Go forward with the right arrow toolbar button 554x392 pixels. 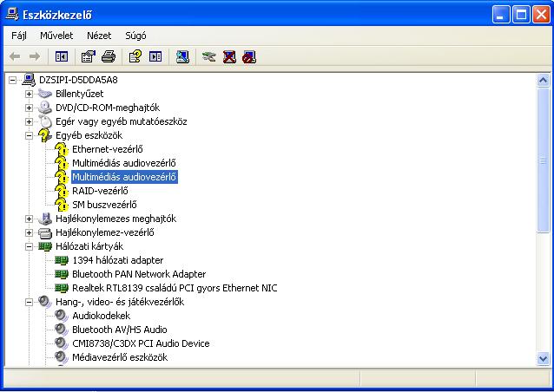point(34,56)
